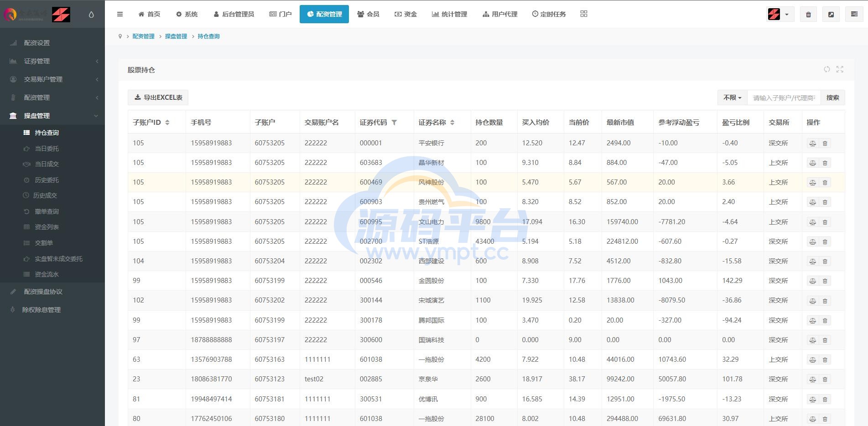Click the scale icon in the 晶华新材 row
Image resolution: width=868 pixels, height=426 pixels.
(813, 163)
